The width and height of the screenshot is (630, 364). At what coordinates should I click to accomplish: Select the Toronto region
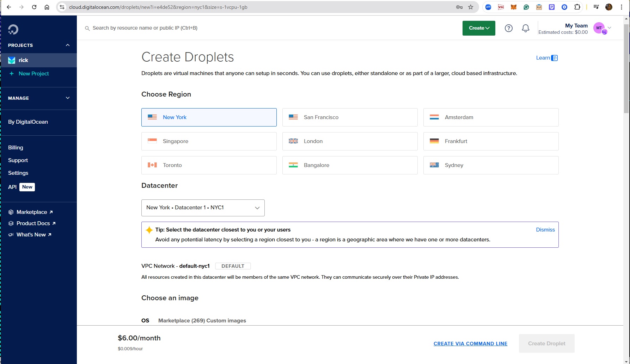(x=209, y=165)
